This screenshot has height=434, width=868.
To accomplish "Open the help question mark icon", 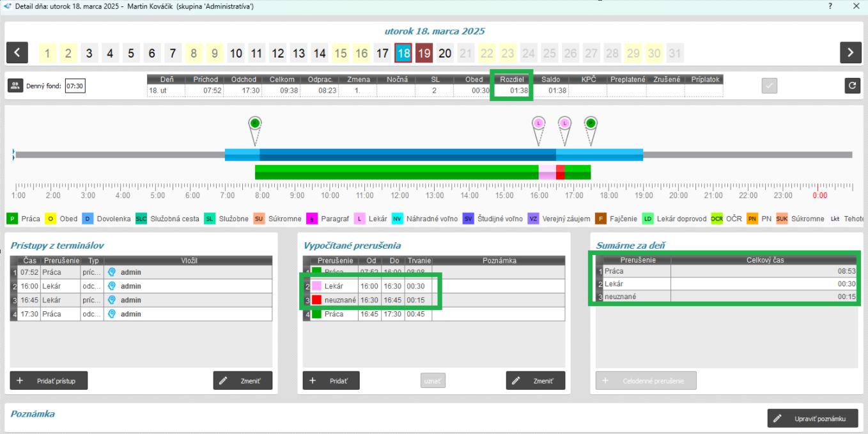I will pyautogui.click(x=830, y=6).
